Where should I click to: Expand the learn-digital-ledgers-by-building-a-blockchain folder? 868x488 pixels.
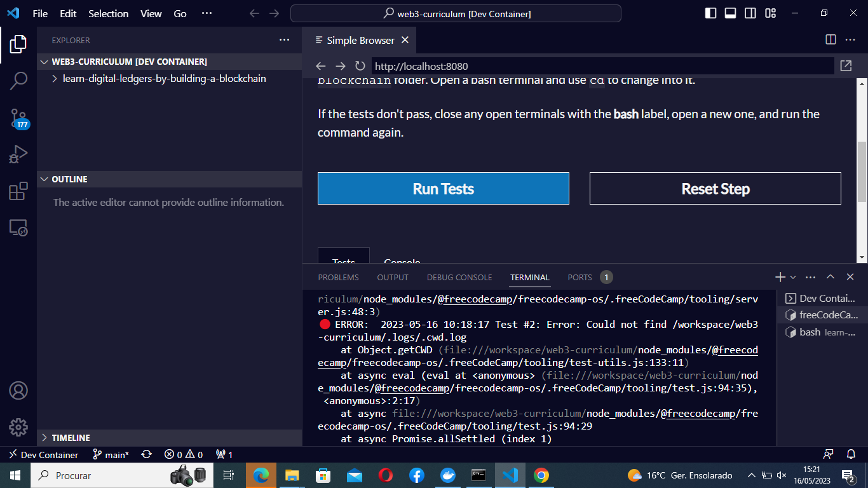coord(55,78)
